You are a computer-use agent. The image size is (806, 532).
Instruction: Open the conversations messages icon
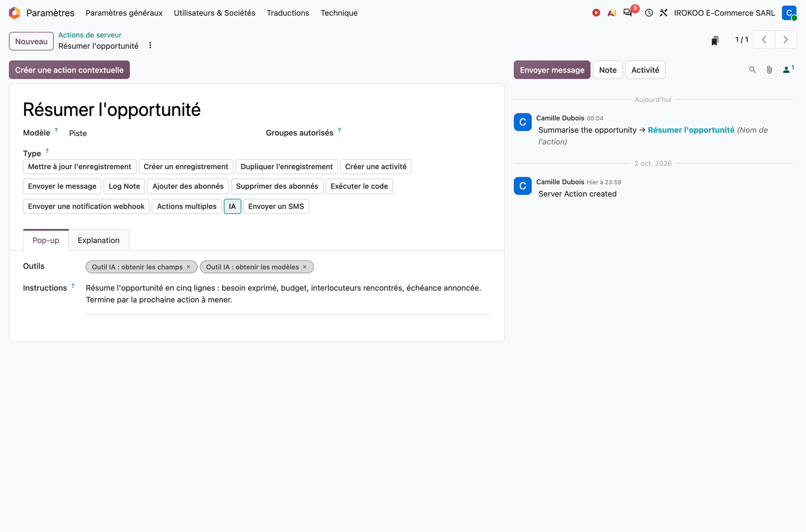click(x=628, y=13)
